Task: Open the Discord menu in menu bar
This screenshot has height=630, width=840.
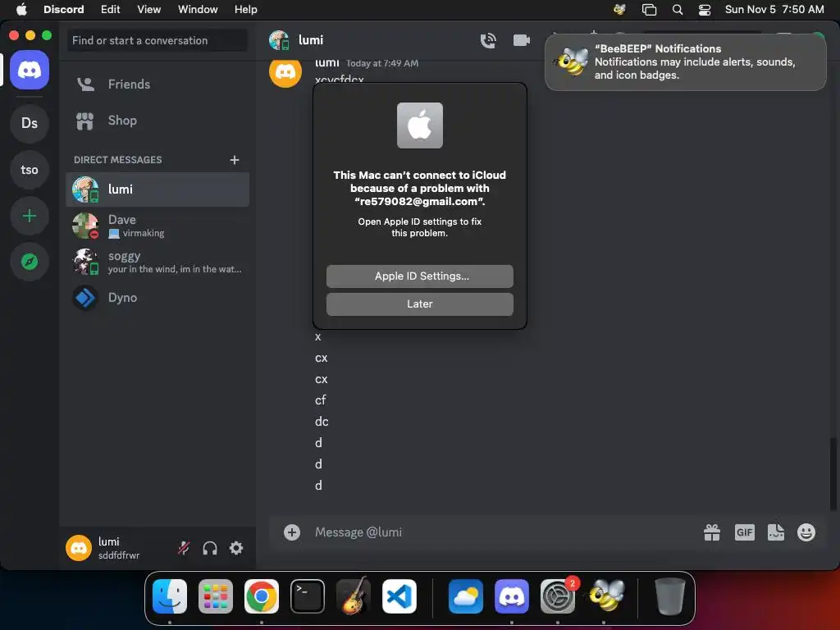Action: 64,10
